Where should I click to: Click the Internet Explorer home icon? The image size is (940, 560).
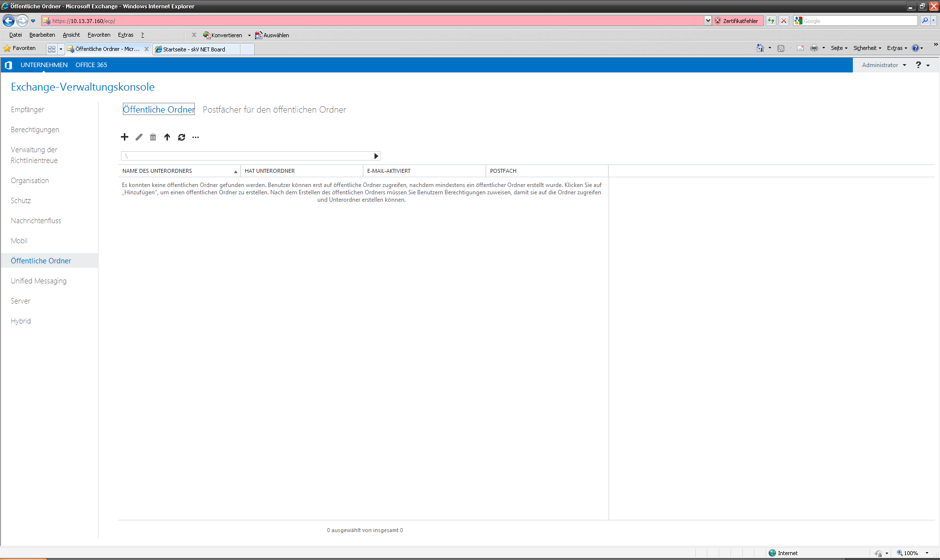point(760,48)
